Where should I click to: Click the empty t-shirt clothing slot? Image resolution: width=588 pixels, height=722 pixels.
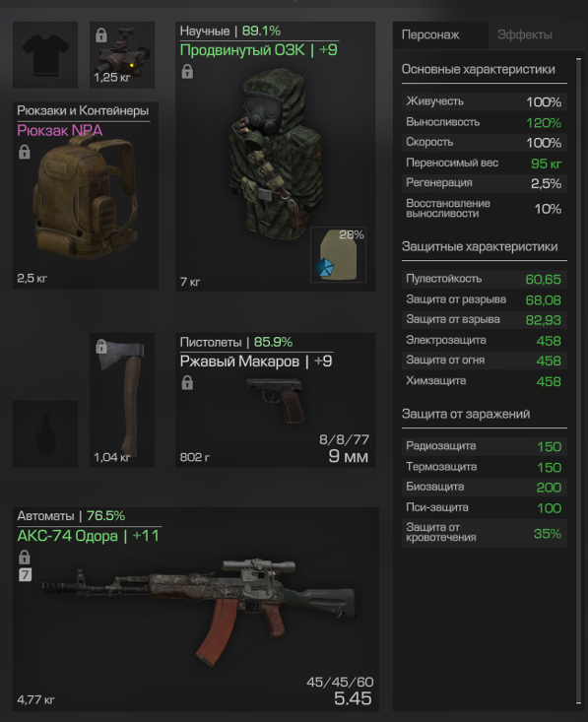tap(45, 55)
